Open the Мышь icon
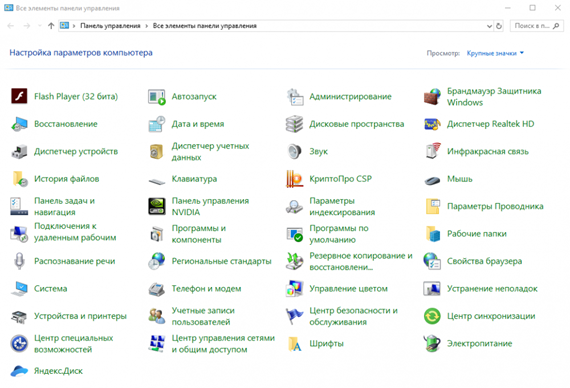Viewport: 570px width, 388px height. (x=432, y=180)
